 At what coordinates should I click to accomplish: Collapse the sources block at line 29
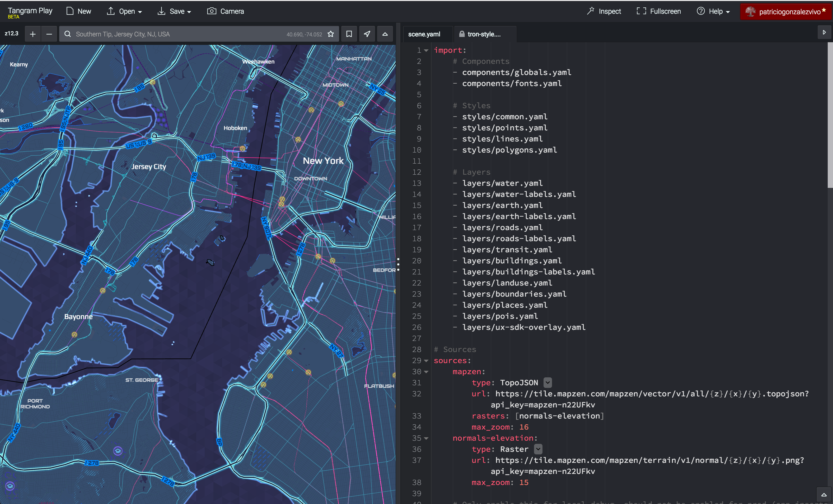(426, 361)
